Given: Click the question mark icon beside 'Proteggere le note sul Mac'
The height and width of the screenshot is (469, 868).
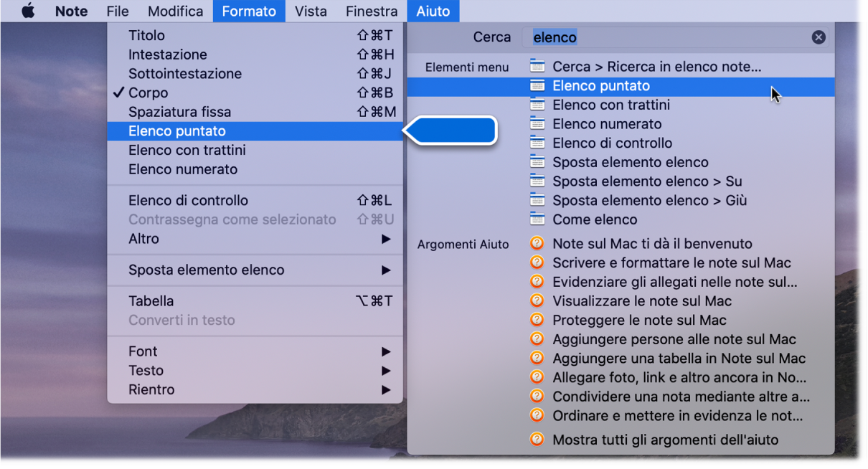Looking at the screenshot, I should pyautogui.click(x=537, y=320).
